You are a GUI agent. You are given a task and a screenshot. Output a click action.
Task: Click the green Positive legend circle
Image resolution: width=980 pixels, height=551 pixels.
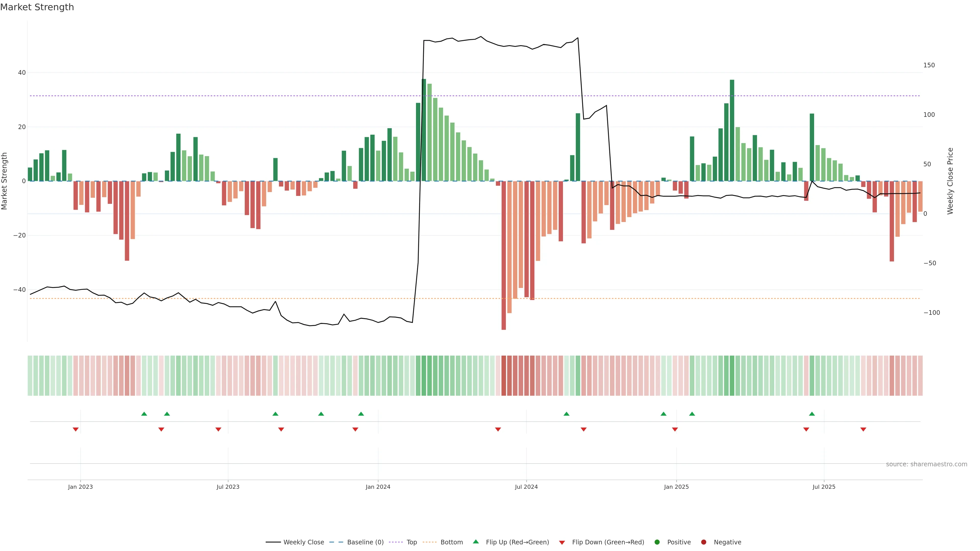(x=657, y=542)
